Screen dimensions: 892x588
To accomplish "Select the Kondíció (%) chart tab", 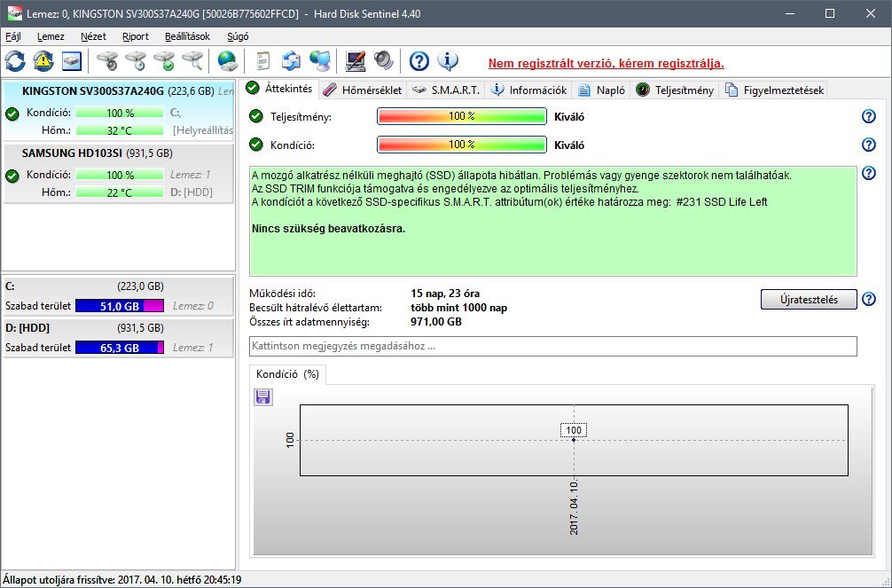I will tap(287, 374).
